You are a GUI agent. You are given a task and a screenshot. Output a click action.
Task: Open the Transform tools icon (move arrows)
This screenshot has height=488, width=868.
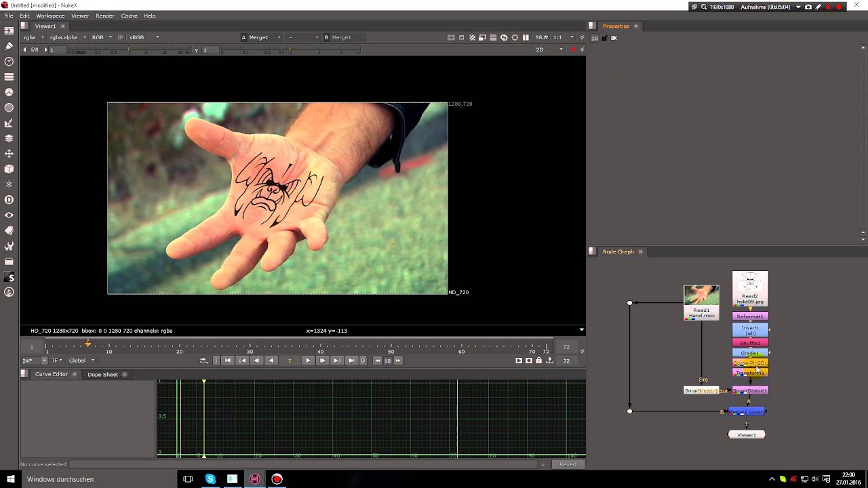[9, 153]
